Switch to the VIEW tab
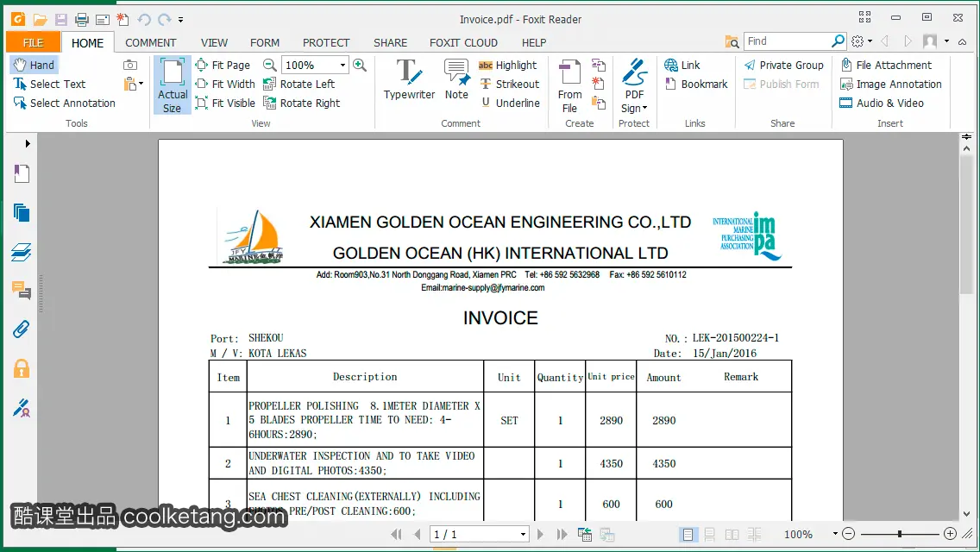Screen dimensions: 980x552 (214, 42)
